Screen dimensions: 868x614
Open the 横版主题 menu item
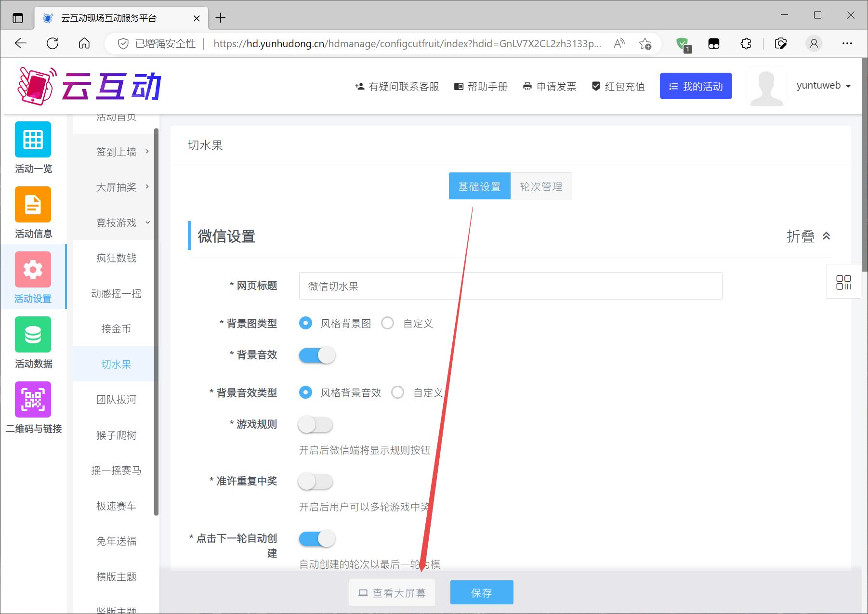tap(116, 576)
